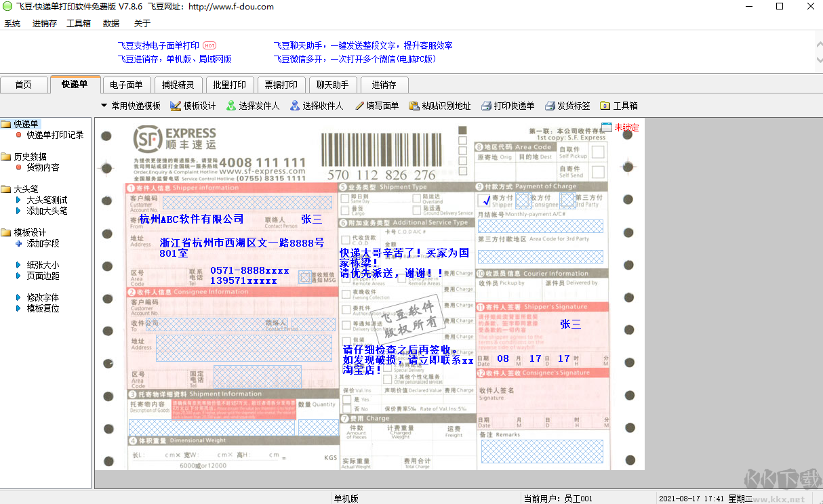Click 添加大头笔 in the sidebar
823x504 pixels.
(47, 211)
